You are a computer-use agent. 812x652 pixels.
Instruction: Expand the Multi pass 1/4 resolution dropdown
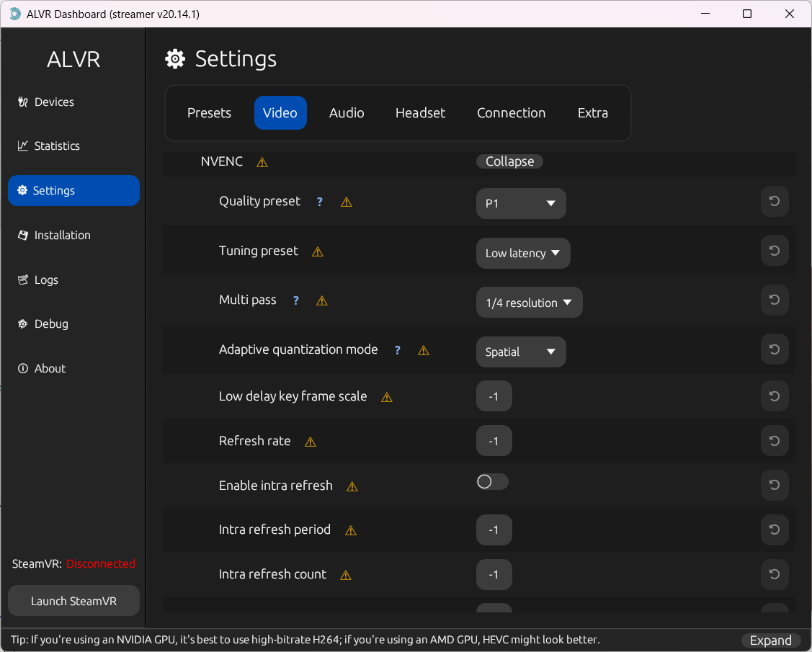pyautogui.click(x=529, y=303)
